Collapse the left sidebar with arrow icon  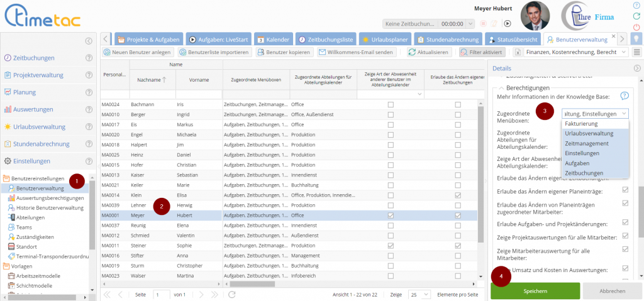tap(89, 41)
